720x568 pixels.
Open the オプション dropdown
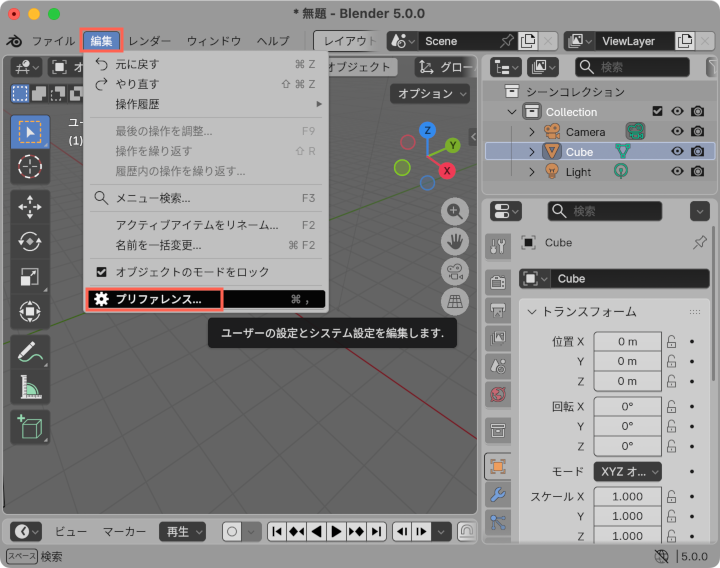pyautogui.click(x=430, y=93)
